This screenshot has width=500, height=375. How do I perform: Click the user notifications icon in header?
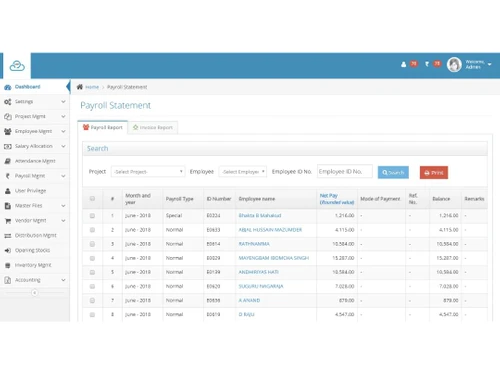coord(403,64)
